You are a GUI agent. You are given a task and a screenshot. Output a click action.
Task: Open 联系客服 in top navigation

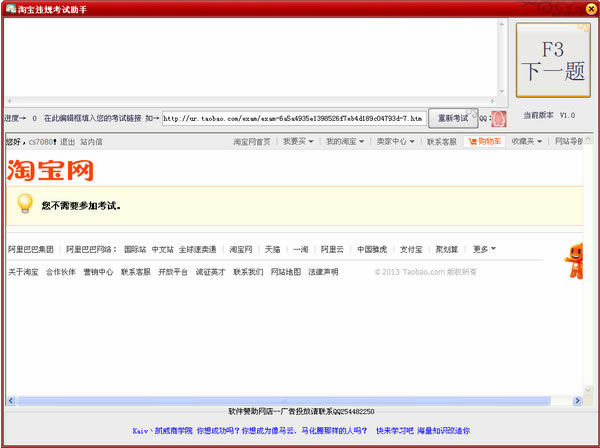(442, 142)
